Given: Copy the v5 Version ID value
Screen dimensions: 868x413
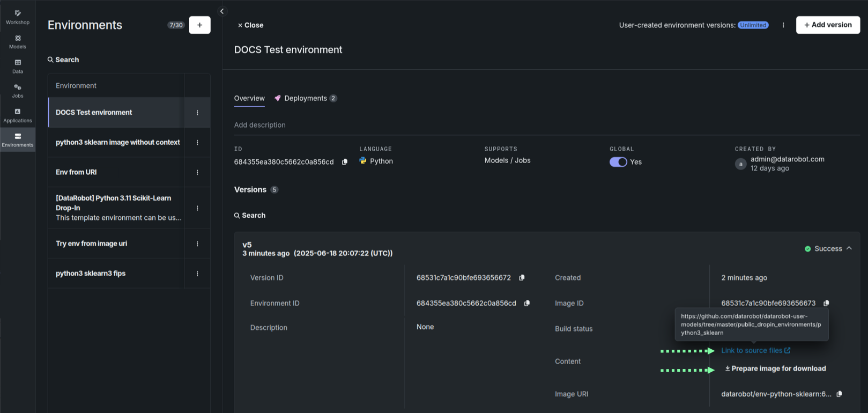Looking at the screenshot, I should [522, 278].
